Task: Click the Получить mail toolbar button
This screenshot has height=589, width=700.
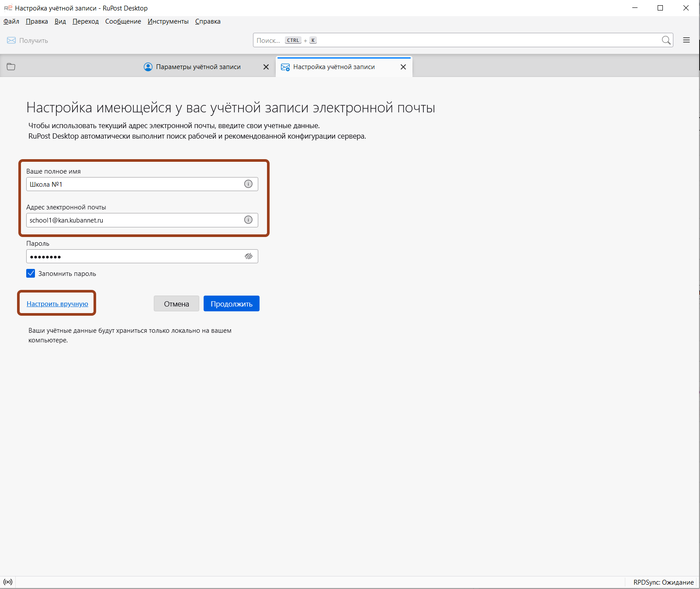Action: coord(28,40)
